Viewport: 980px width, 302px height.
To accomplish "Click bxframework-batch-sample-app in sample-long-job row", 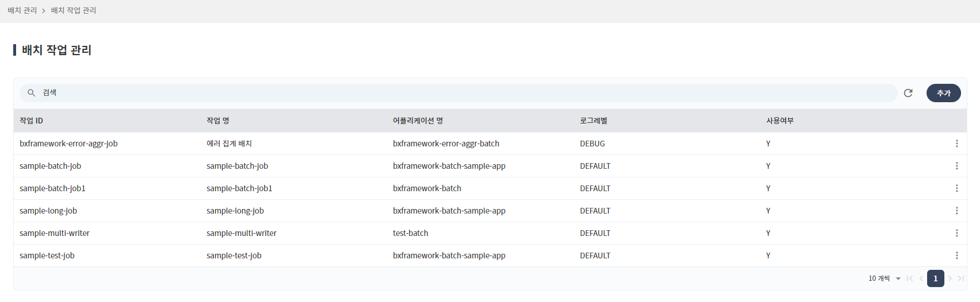I will click(x=449, y=211).
